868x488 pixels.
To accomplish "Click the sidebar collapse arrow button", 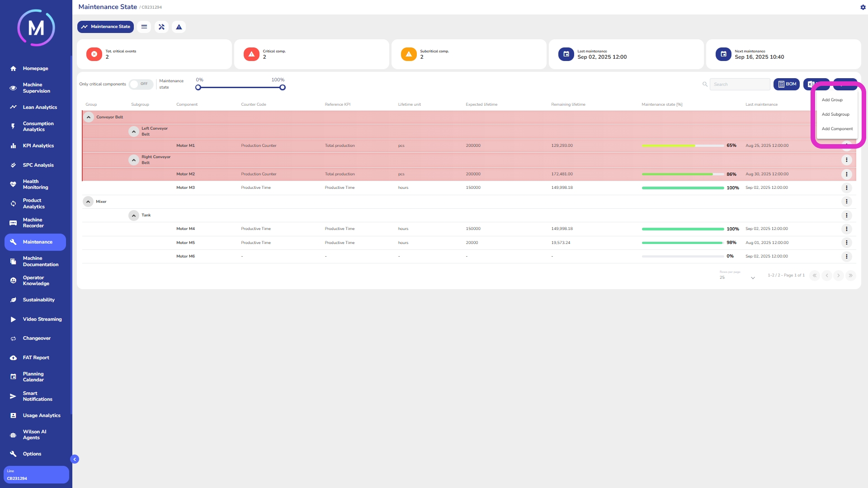I will [x=75, y=459].
